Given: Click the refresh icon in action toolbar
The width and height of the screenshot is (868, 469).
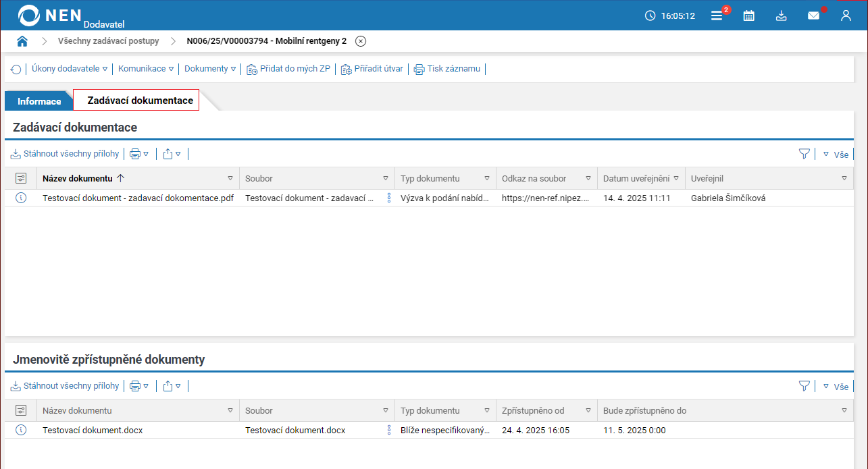Looking at the screenshot, I should 16,69.
